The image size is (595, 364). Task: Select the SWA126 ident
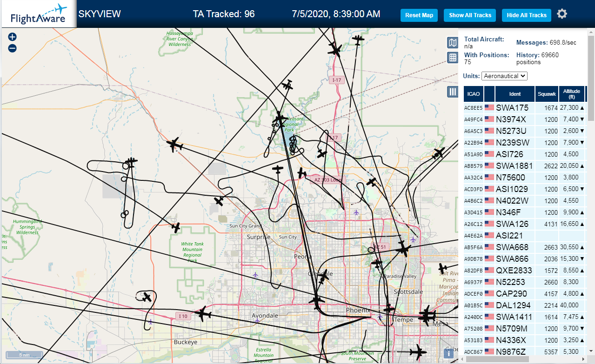tap(512, 224)
